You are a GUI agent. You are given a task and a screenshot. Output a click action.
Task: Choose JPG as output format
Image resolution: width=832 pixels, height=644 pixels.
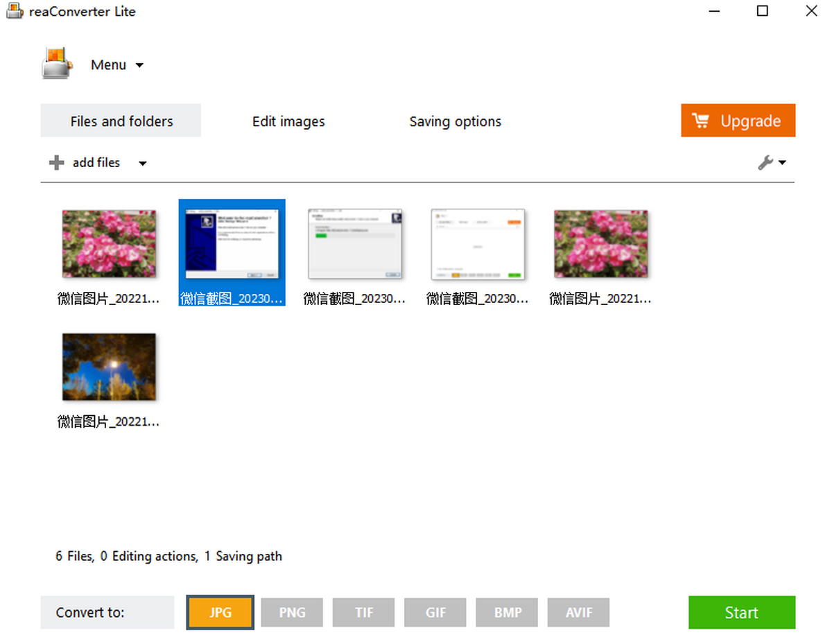click(x=220, y=613)
